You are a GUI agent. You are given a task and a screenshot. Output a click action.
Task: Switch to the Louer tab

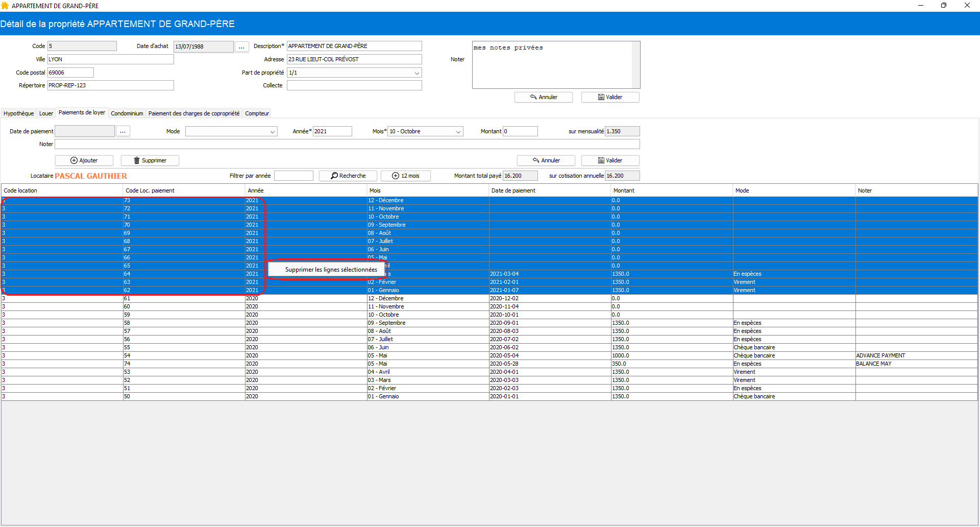pos(46,113)
